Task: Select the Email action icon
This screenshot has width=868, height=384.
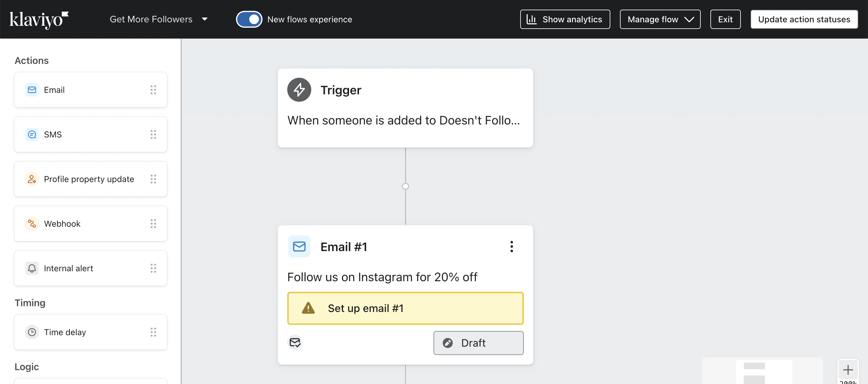Action: pyautogui.click(x=32, y=90)
